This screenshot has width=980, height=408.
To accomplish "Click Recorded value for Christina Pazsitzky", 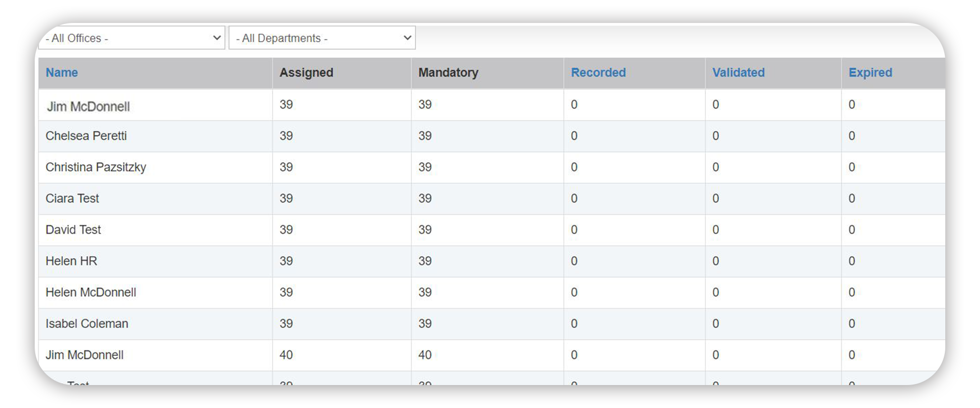I will click(574, 167).
